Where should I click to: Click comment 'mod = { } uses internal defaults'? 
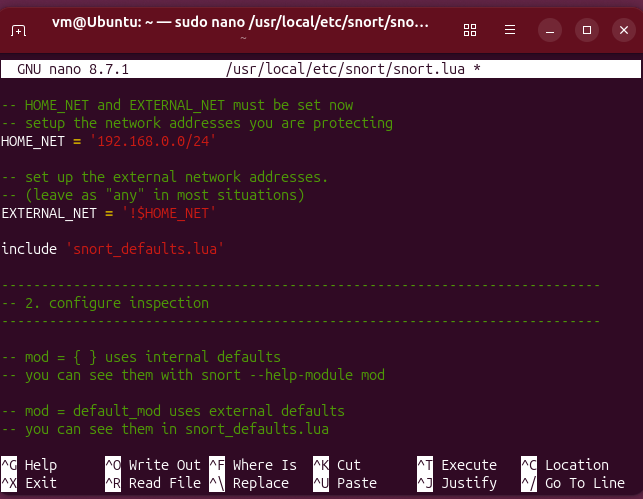click(x=141, y=358)
